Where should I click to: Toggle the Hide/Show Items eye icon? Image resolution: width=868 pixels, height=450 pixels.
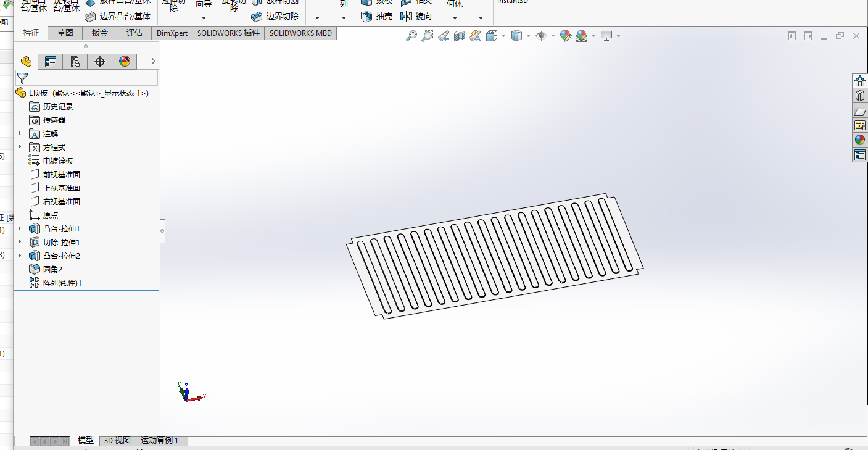click(541, 36)
